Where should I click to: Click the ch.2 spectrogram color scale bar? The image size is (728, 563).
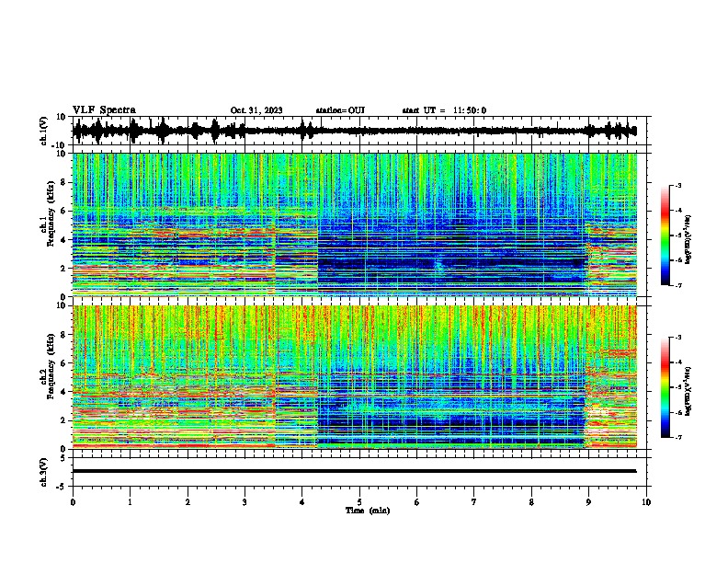pyautogui.click(x=665, y=387)
